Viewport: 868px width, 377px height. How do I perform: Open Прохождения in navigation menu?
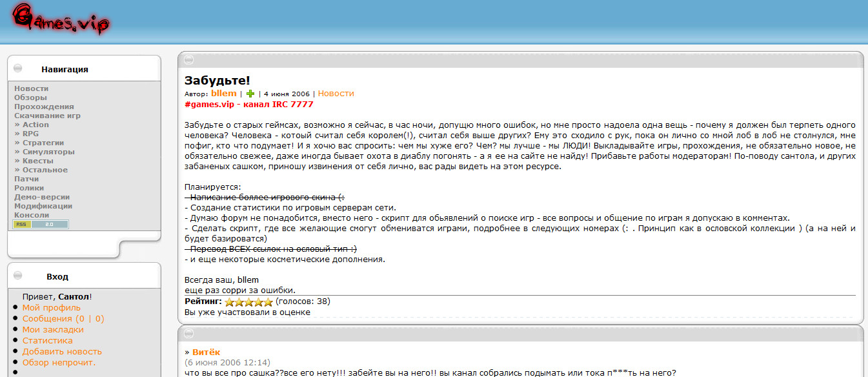pos(44,107)
